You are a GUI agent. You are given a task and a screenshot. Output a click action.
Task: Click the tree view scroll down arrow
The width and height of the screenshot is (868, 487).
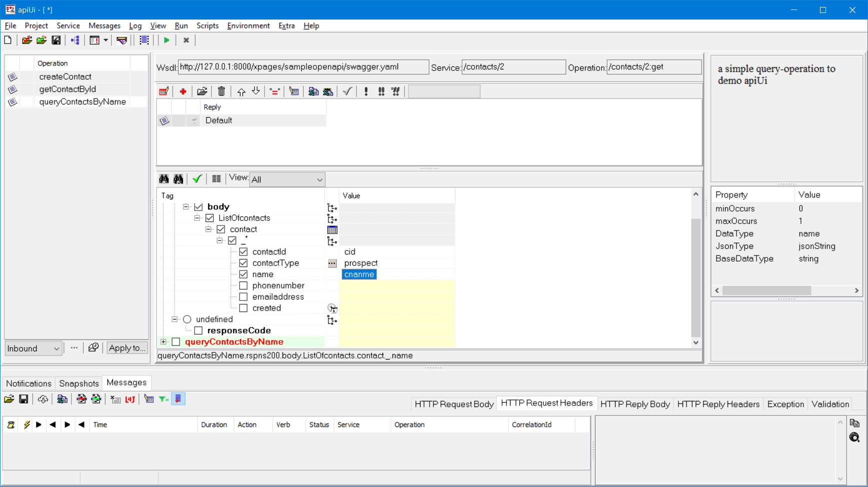pyautogui.click(x=695, y=342)
